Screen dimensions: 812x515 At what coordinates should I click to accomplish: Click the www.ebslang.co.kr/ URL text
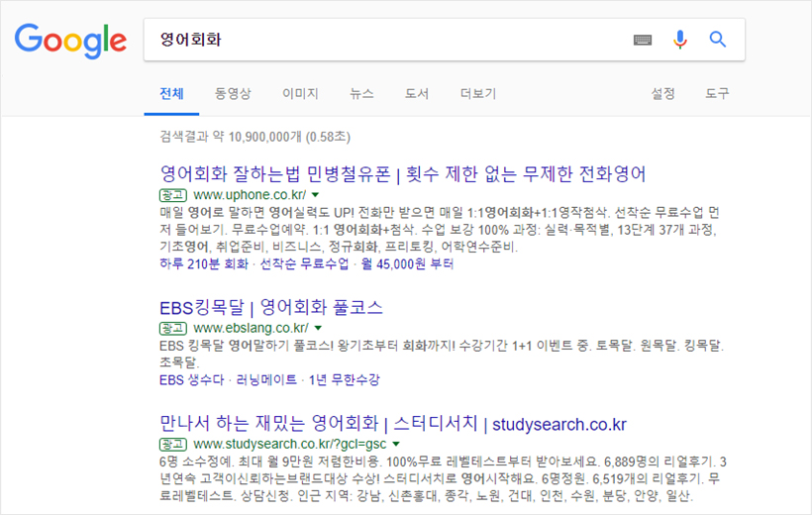(252, 329)
